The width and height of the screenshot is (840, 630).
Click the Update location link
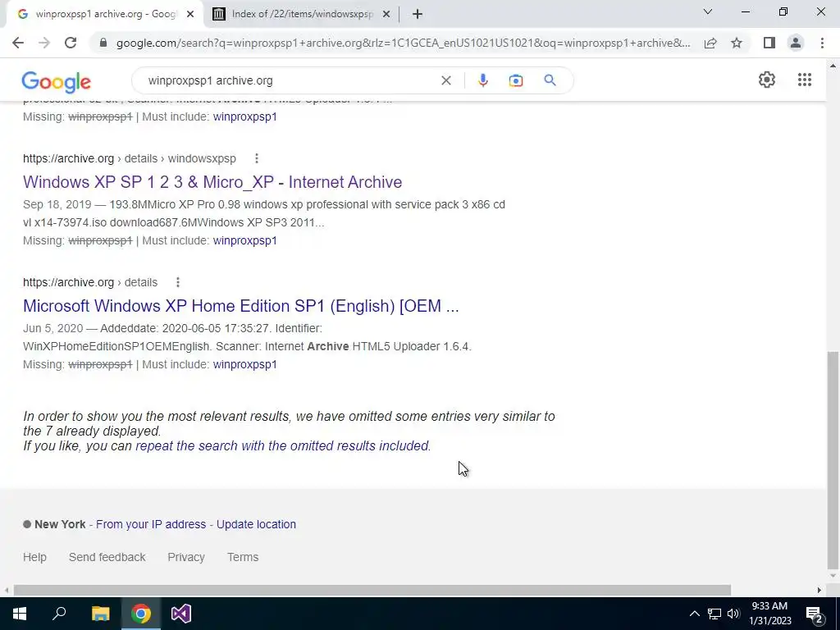pyautogui.click(x=256, y=524)
